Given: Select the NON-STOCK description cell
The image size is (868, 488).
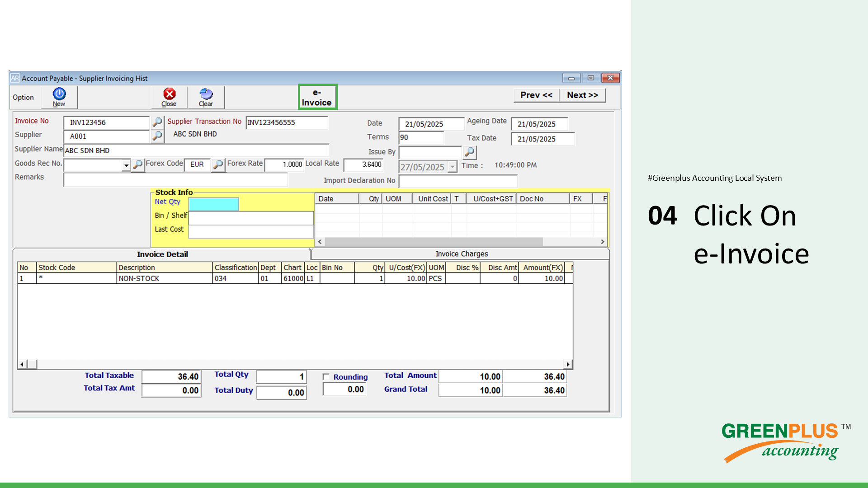Looking at the screenshot, I should point(165,278).
